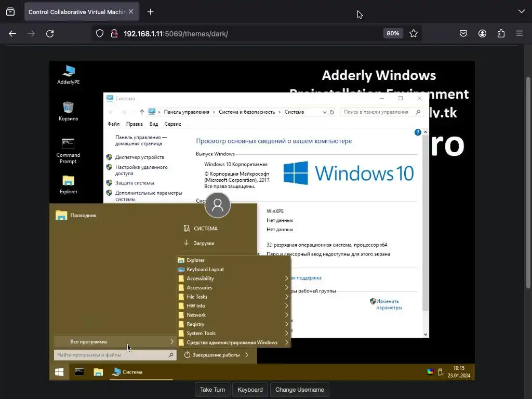Open the Файл menu in Система window
Image resolution: width=532 pixels, height=399 pixels.
[x=114, y=124]
